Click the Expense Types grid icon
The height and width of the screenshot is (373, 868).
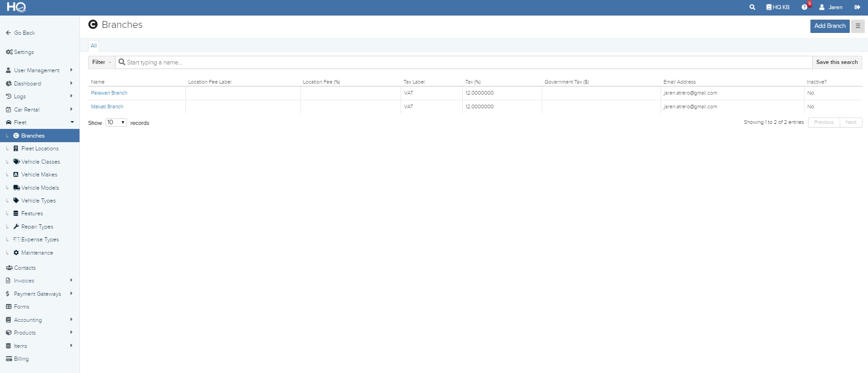[16, 240]
